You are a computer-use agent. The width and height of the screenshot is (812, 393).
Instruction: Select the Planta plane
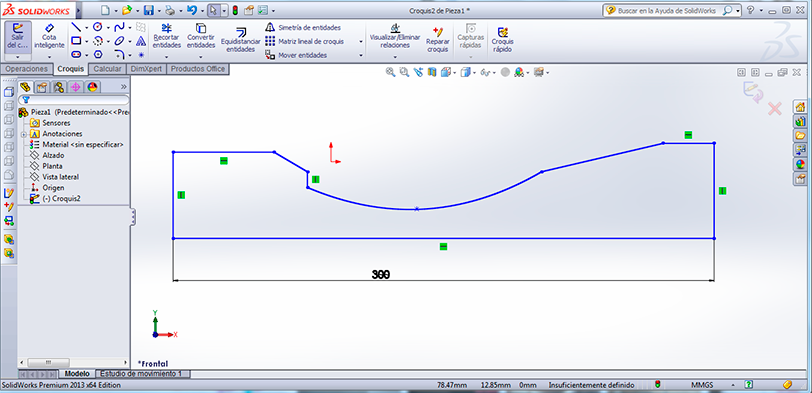click(x=46, y=166)
